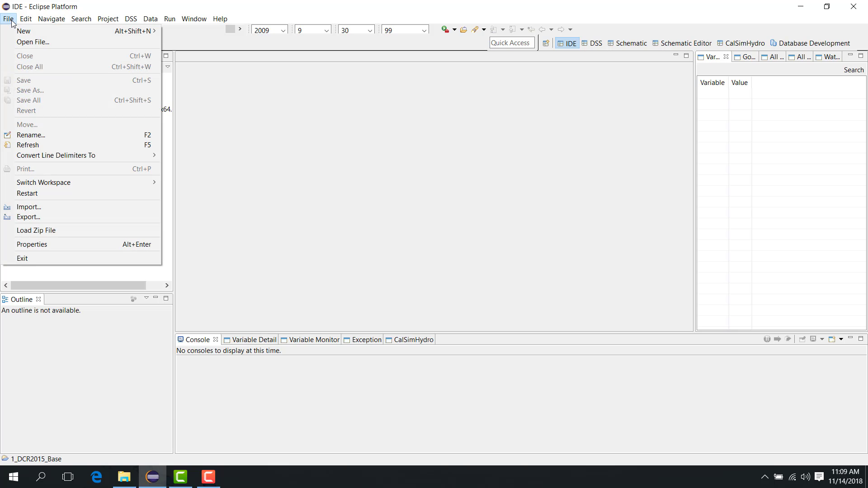Maximize the Variable view panel
The image size is (868, 488).
click(x=861, y=56)
